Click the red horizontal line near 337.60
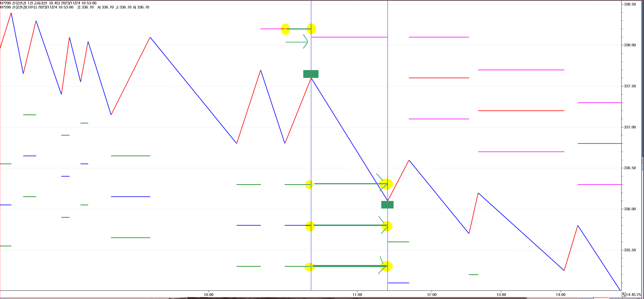This screenshot has height=299, width=644. point(439,78)
